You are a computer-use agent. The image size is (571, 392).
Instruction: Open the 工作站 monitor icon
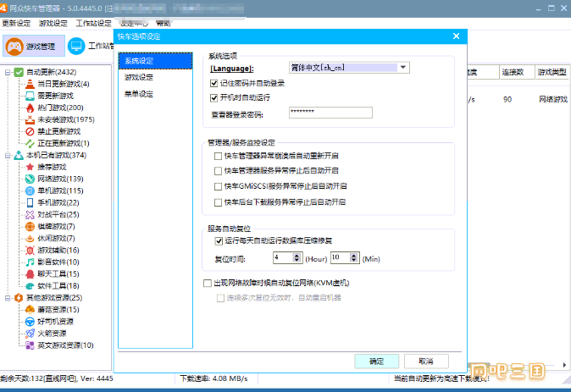(76, 47)
